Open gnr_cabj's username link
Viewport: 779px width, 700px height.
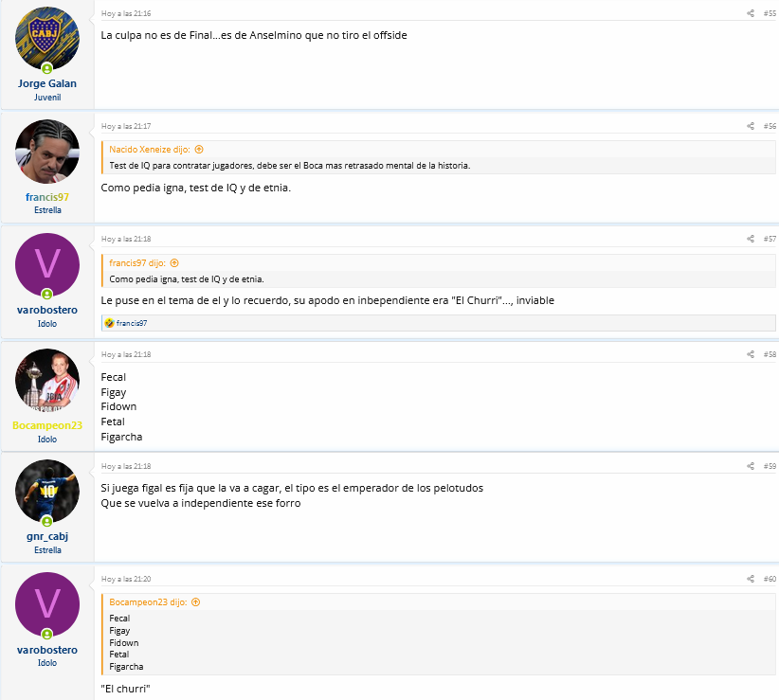click(47, 537)
